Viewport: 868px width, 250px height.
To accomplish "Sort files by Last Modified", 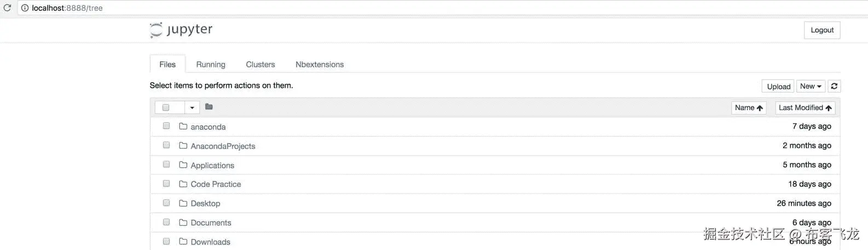I will click(x=805, y=108).
